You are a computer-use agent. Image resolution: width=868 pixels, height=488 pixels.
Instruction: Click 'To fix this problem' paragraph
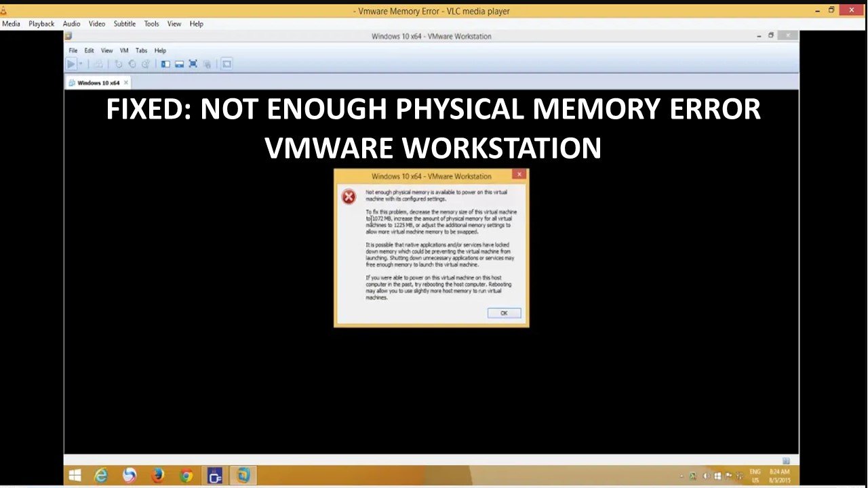tap(441, 222)
